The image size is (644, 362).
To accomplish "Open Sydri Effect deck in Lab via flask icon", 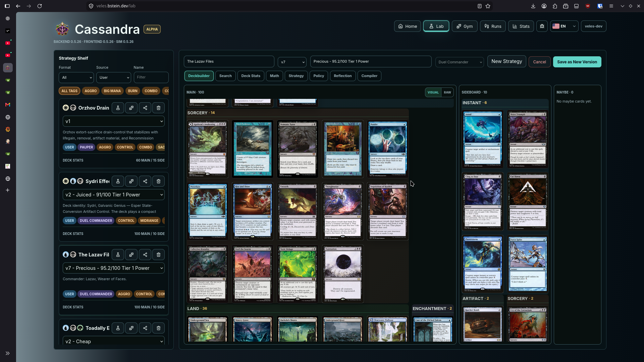I will click(x=118, y=181).
